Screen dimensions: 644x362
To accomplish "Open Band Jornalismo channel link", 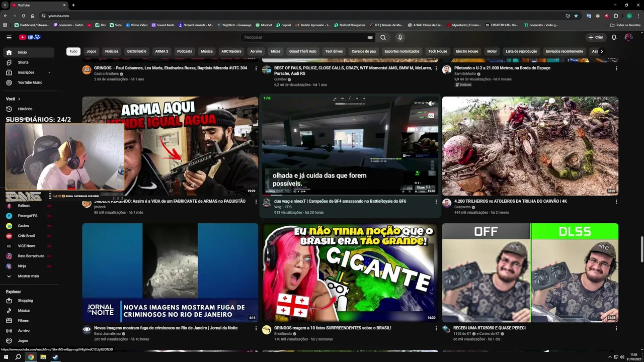I will (x=108, y=334).
